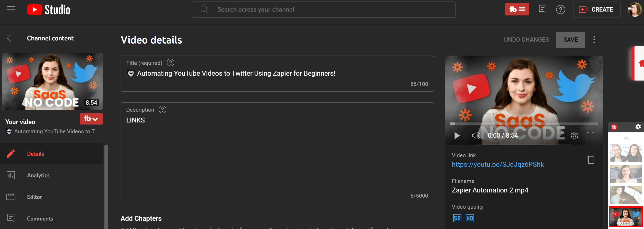Click the HD quality badge
This screenshot has width=644, height=229.
[470, 218]
